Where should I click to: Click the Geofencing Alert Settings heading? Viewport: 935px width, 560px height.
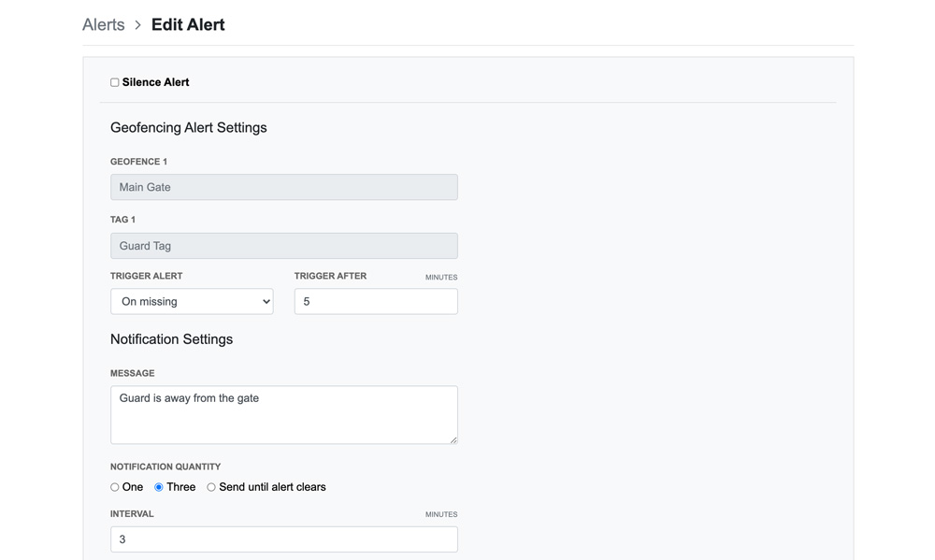coord(189,127)
